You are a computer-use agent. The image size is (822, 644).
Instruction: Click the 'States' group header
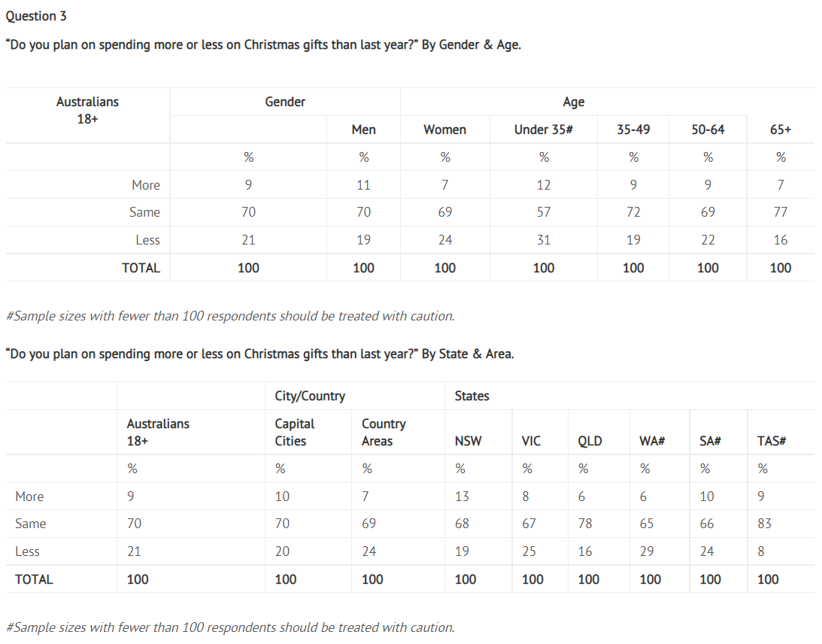point(472,396)
